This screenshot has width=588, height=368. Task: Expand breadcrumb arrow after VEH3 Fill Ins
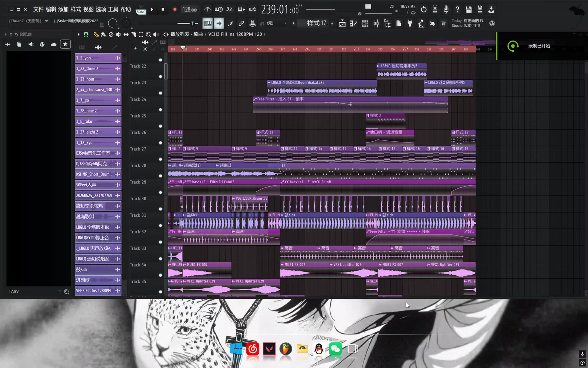tap(265, 34)
